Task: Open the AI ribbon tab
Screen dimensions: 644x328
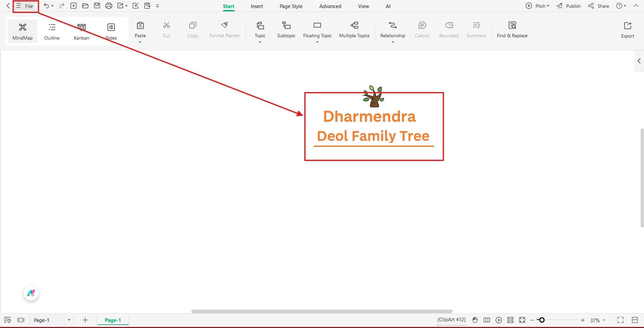Action: coord(388,6)
